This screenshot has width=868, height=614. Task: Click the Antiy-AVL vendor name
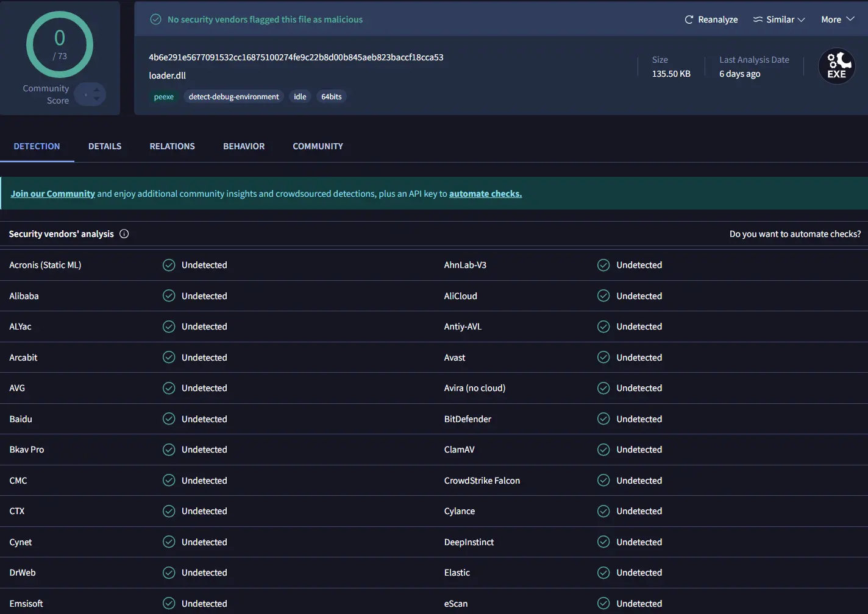(x=463, y=326)
